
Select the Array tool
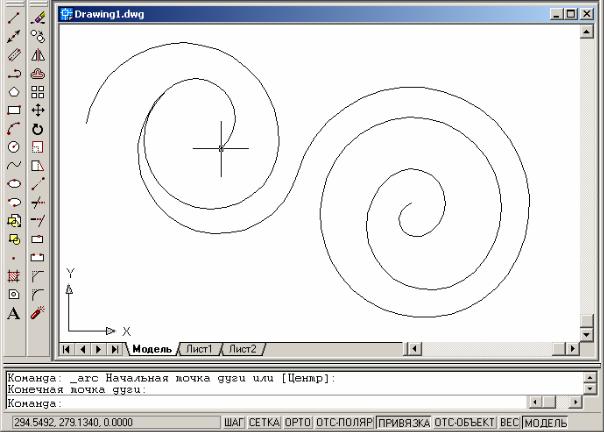38,92
